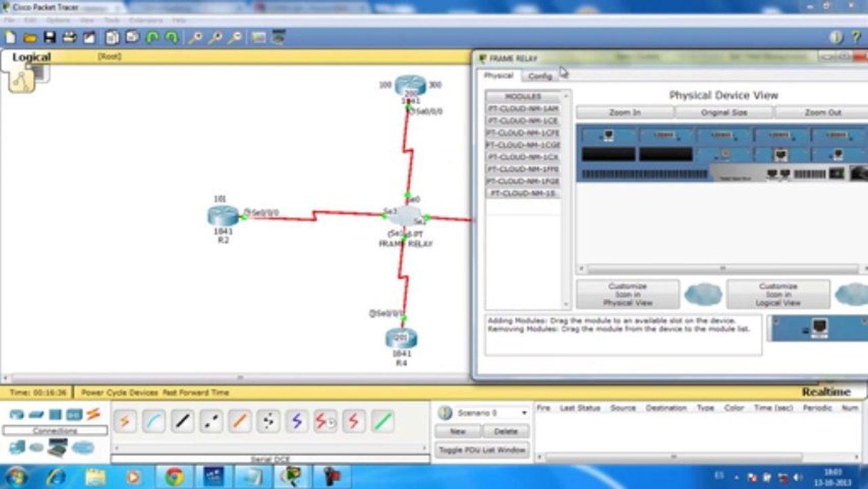Viewport: 868px width, 489px height.
Task: Select the PT-CLOUD-NM-1CE module
Action: coord(523,121)
